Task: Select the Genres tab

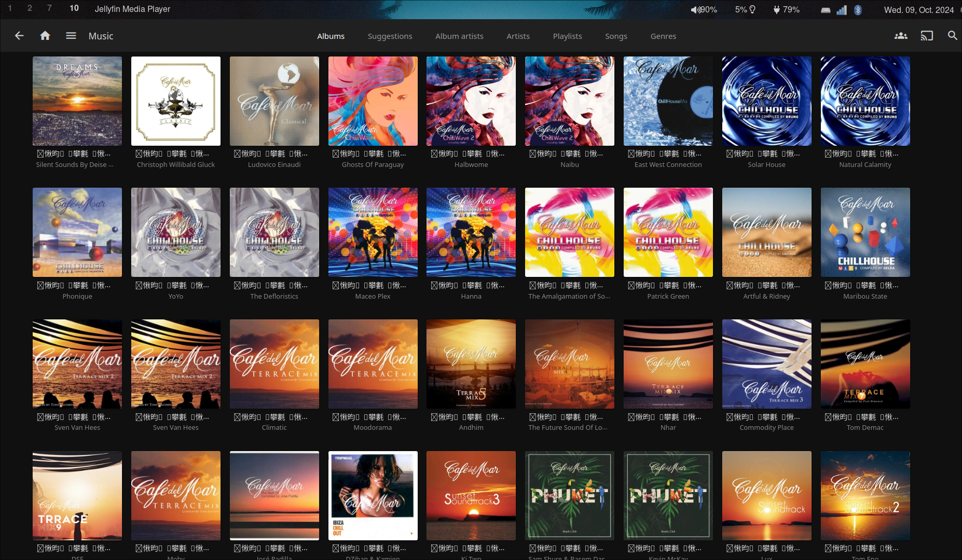Action: coord(663,36)
